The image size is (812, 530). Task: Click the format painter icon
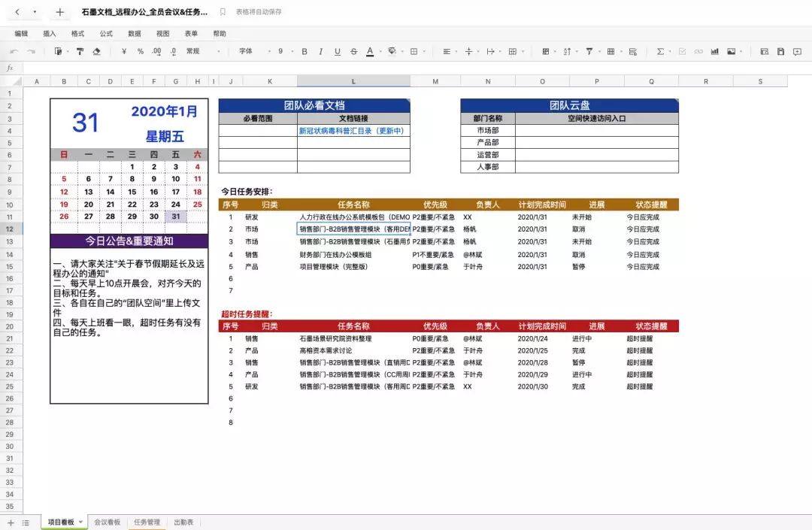pos(80,52)
